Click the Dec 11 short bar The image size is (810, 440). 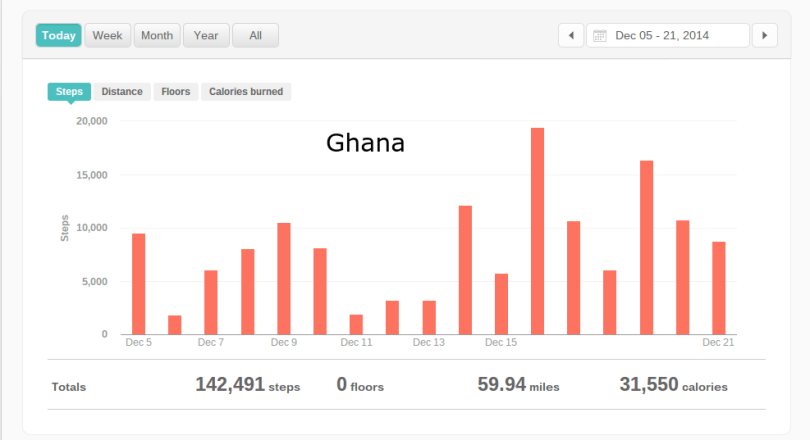click(356, 324)
